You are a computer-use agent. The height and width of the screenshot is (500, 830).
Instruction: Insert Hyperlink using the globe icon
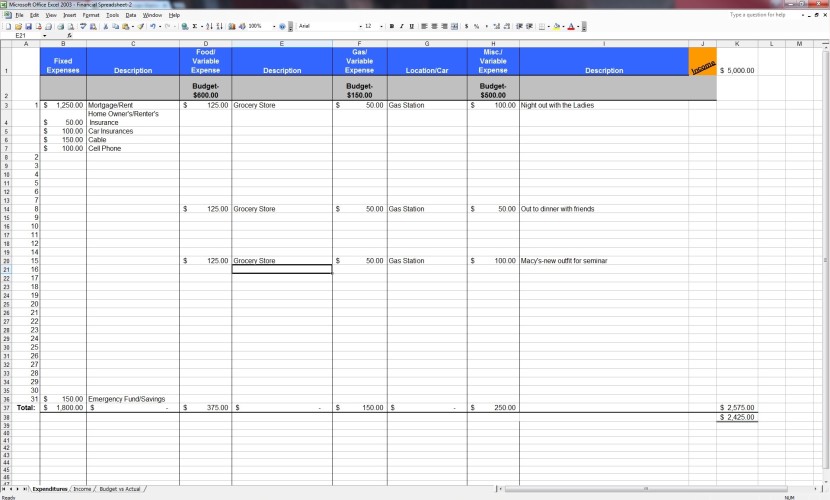[184, 26]
